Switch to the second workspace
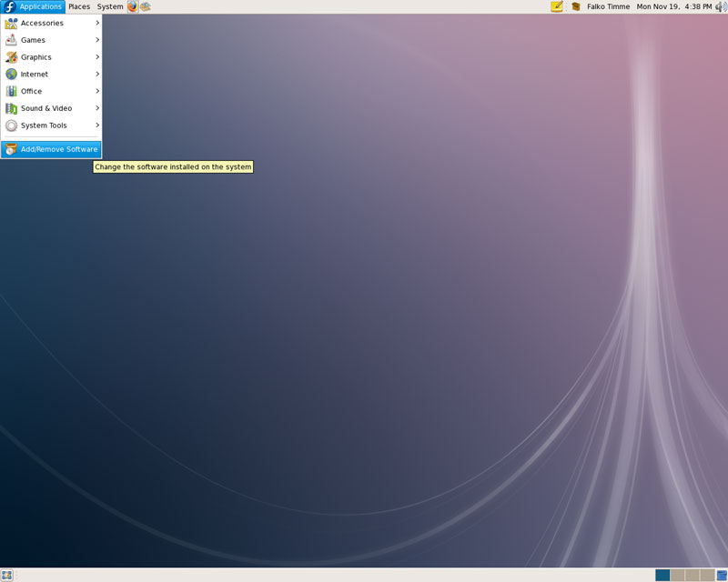 tap(677, 576)
